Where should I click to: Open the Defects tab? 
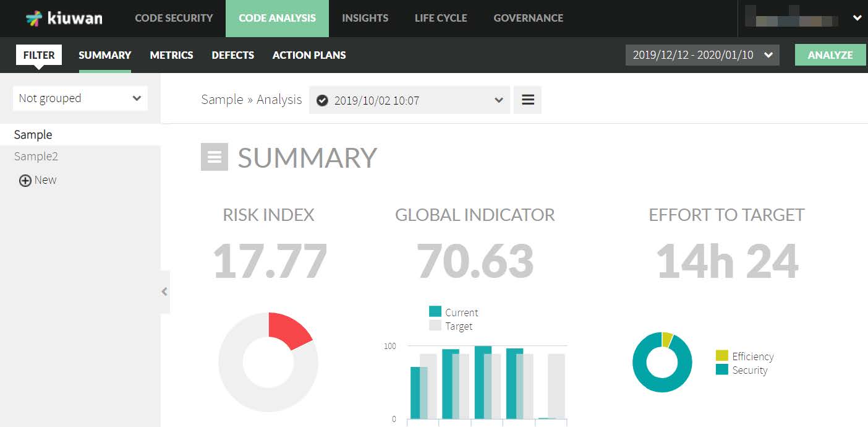point(232,55)
